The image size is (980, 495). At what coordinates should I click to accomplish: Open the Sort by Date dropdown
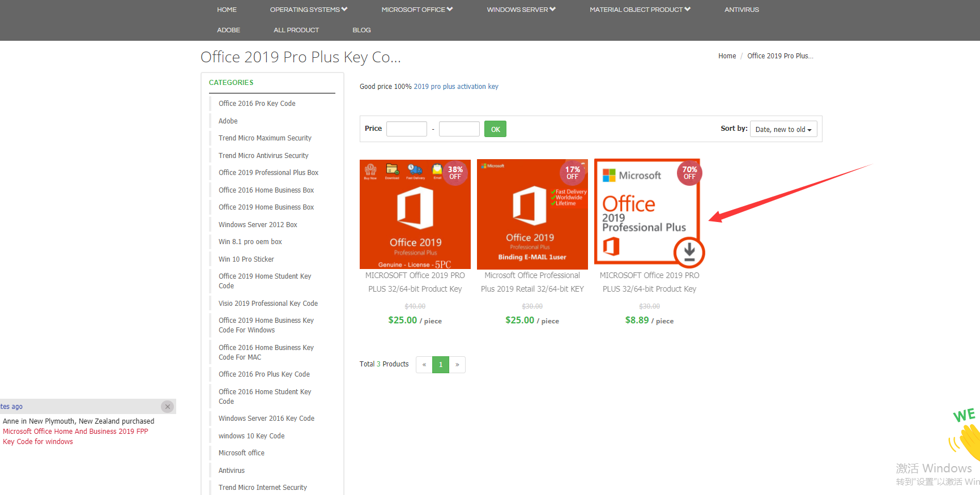[783, 129]
